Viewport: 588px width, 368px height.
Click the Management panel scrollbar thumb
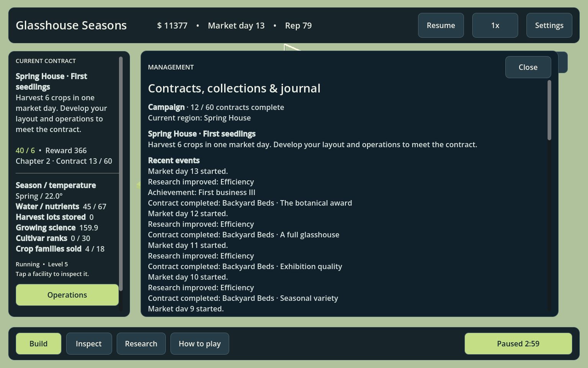click(549, 110)
